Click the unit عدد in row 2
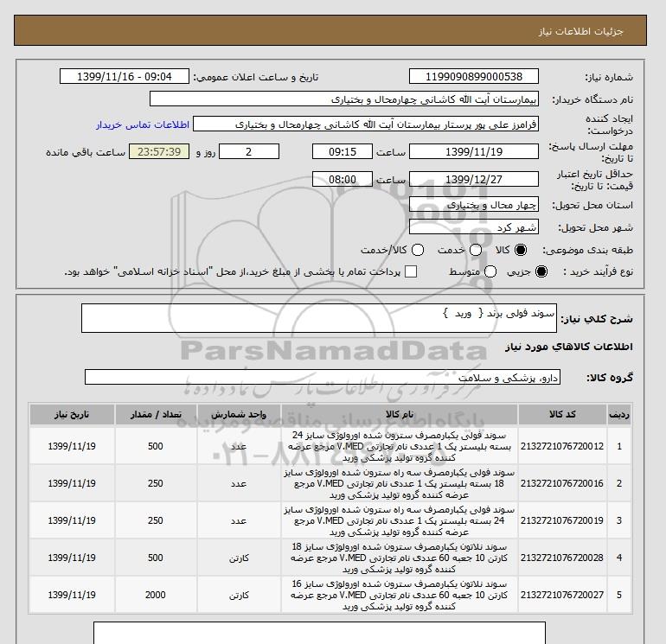666x644 pixels. coord(239,483)
